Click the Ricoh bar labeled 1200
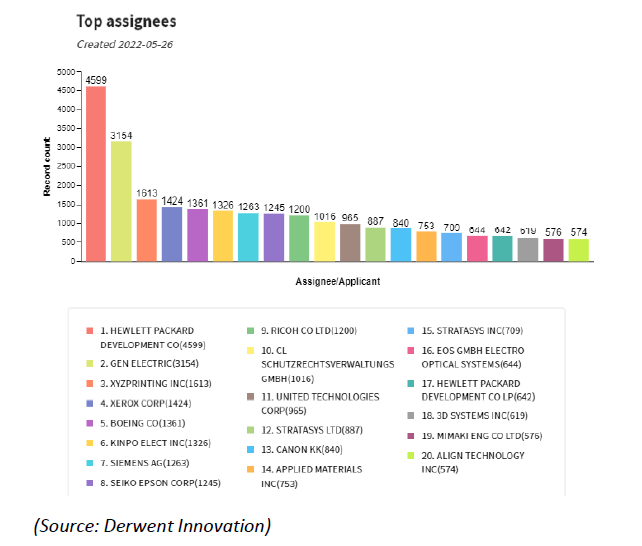The width and height of the screenshot is (642, 546). coord(299,238)
